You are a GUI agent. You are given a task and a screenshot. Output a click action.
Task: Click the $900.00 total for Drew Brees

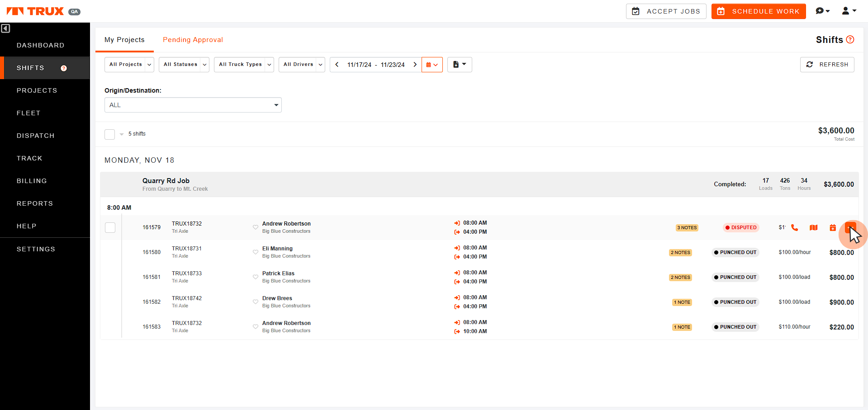(841, 302)
